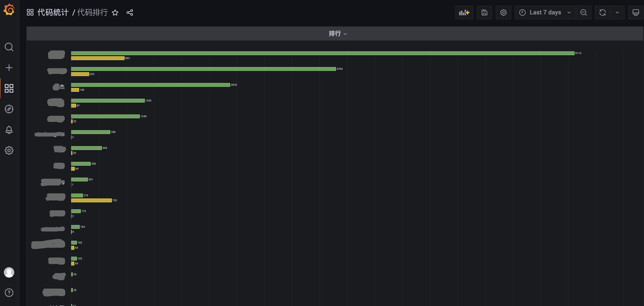Go to the 代码统计 folder link
Image resolution: width=644 pixels, height=306 pixels.
[x=53, y=12]
